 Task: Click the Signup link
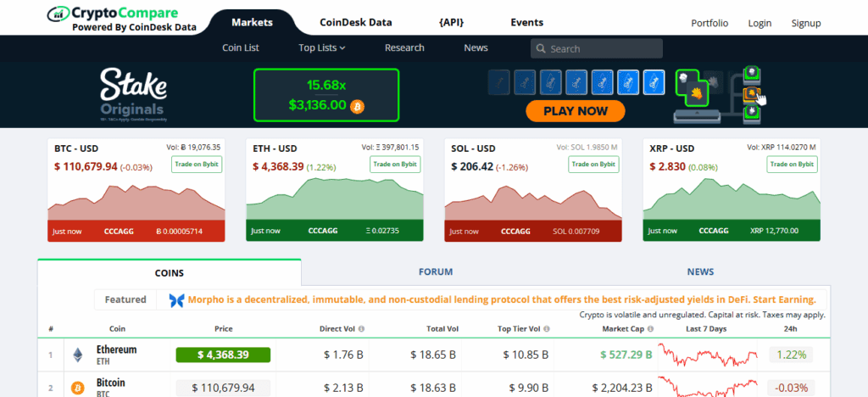(x=806, y=23)
